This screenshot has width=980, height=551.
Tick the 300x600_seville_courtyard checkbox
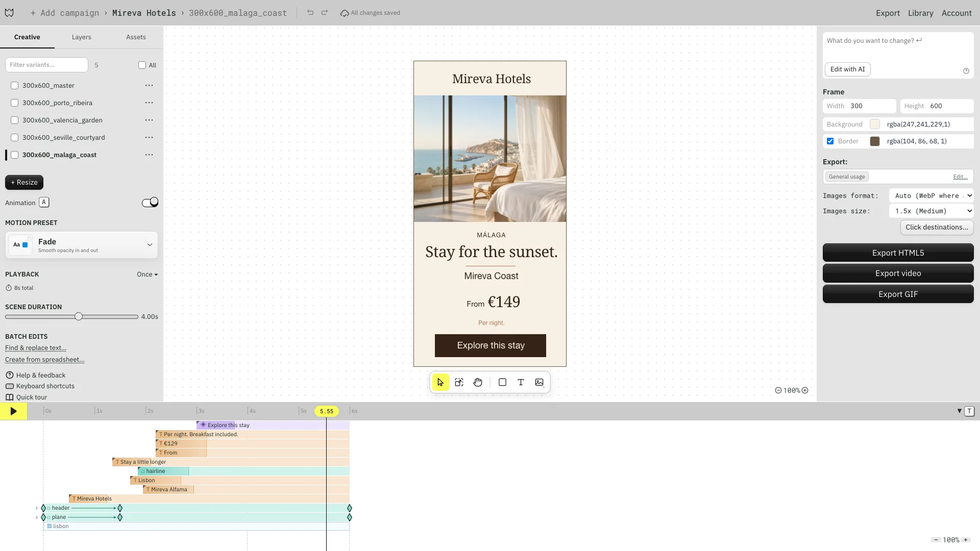(15, 138)
